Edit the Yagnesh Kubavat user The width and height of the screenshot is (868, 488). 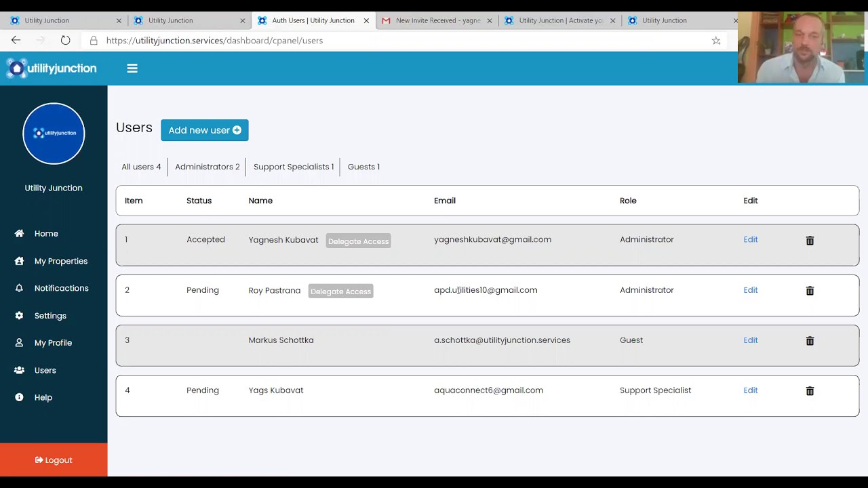(751, 239)
